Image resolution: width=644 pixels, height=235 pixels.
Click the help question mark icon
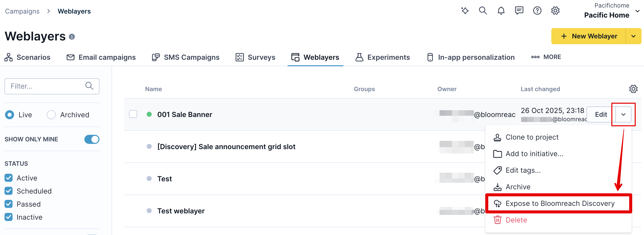click(537, 11)
